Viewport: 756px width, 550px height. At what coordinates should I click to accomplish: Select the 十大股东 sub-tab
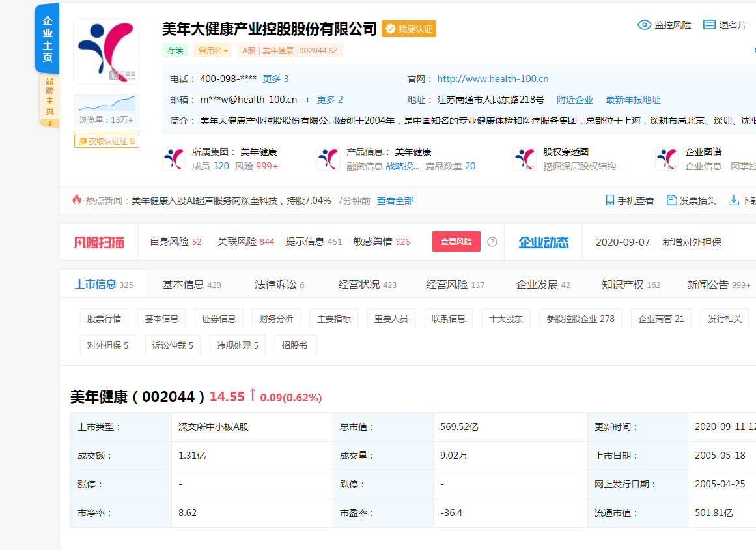point(506,319)
